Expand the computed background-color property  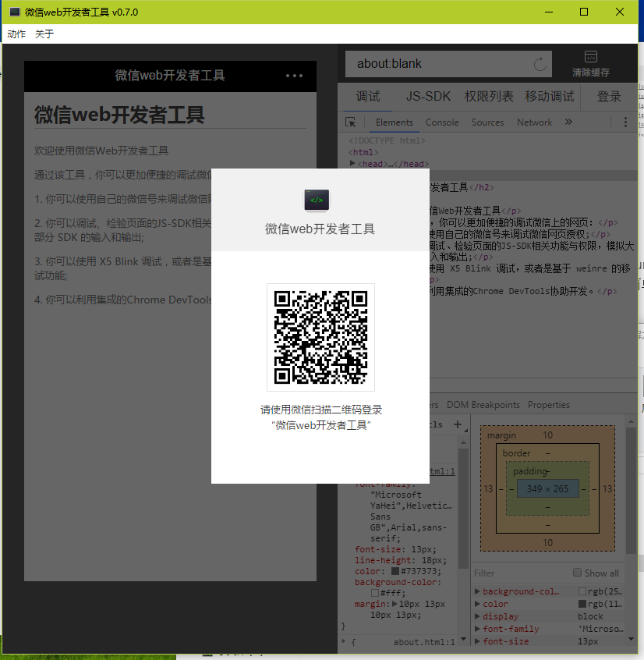coord(477,592)
